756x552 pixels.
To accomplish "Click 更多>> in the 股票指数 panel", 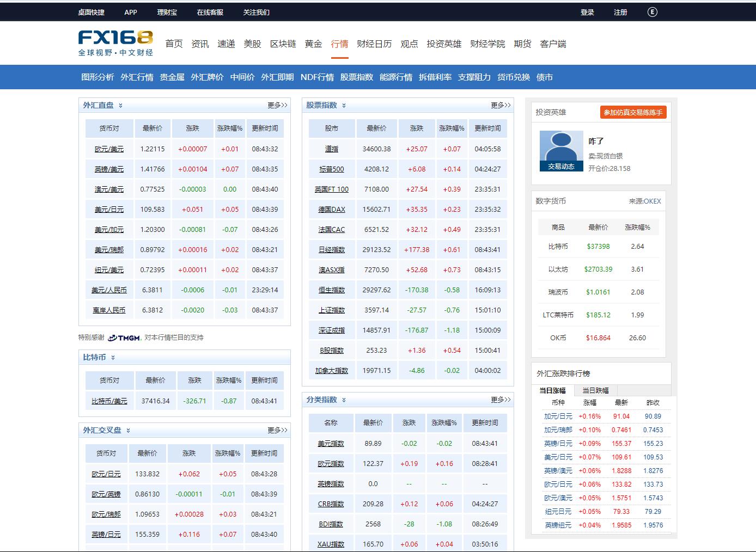I will (500, 106).
